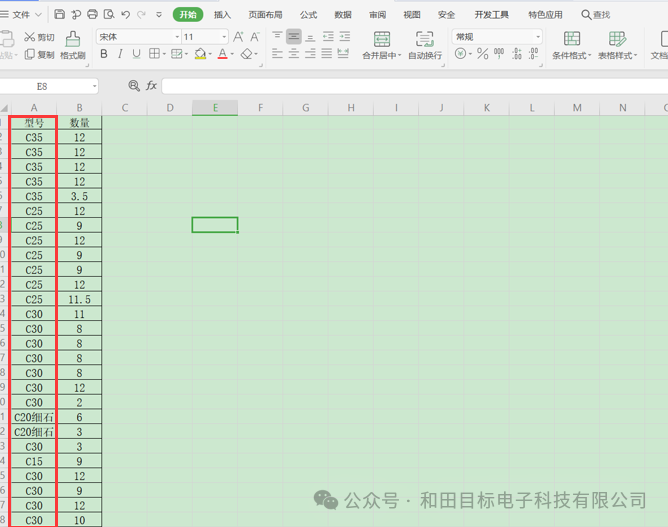Expand the 表格样式 table style menu
This screenshot has height=527, width=668.
tap(635, 55)
